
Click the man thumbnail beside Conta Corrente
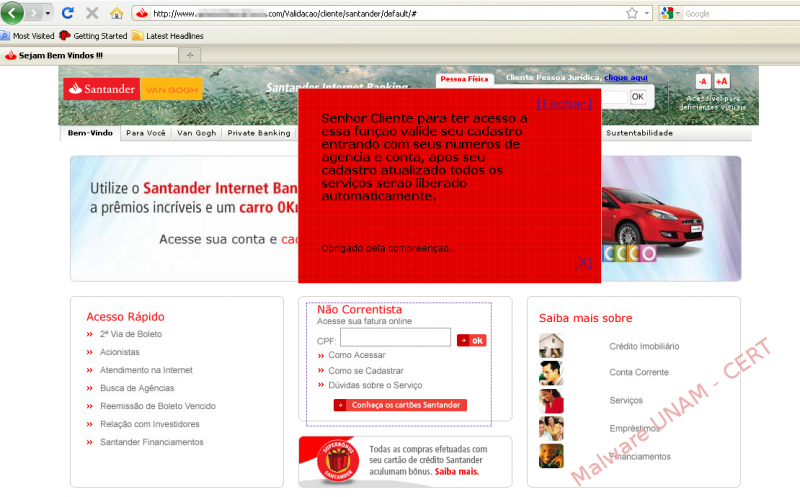coord(551,373)
